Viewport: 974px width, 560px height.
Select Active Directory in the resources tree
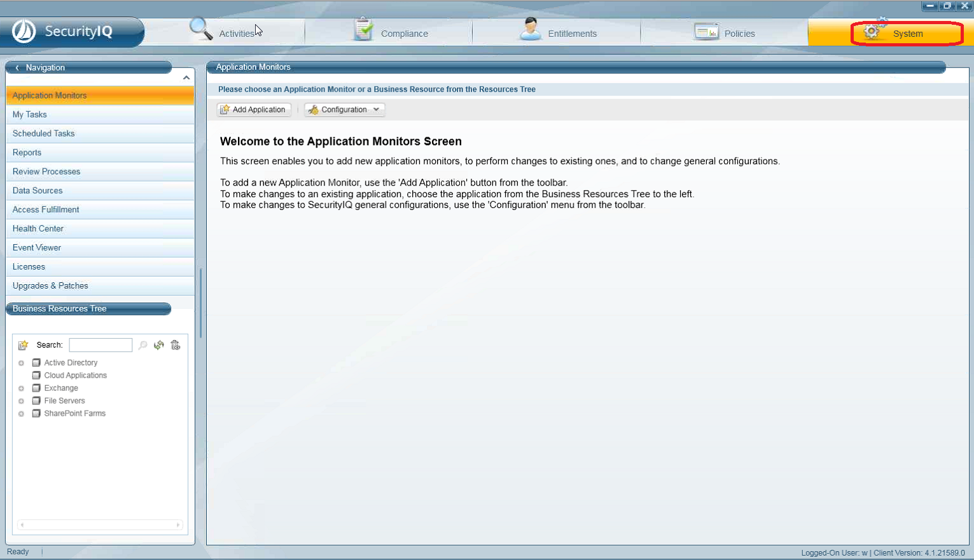[x=71, y=363]
